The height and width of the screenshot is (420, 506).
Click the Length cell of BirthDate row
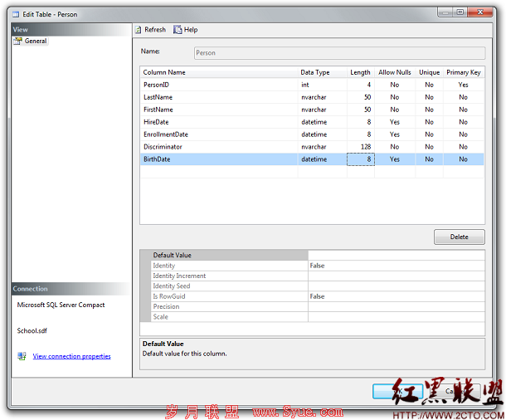(x=361, y=159)
